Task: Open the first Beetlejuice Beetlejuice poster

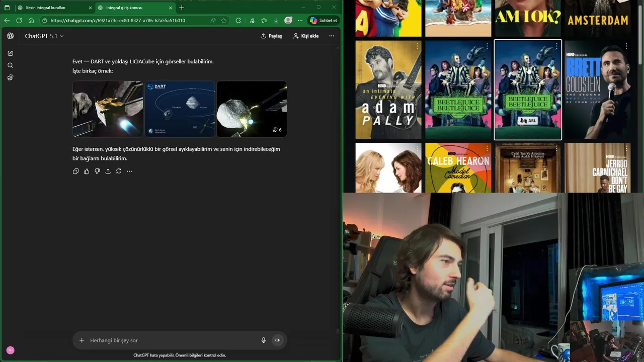Action: (458, 90)
